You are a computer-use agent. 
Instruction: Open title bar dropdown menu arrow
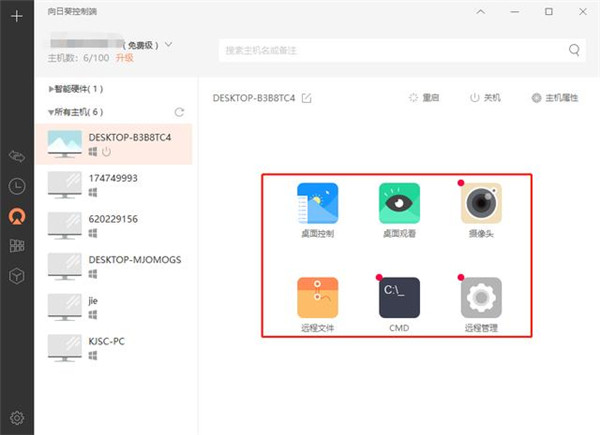tap(481, 12)
